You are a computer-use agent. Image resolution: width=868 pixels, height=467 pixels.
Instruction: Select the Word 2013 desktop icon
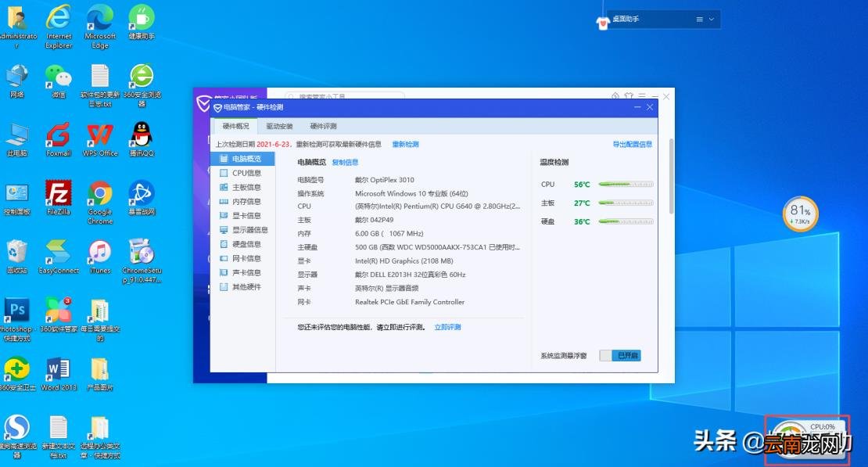pyautogui.click(x=59, y=374)
